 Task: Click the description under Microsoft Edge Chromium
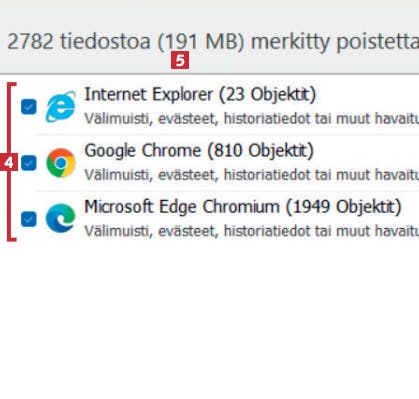tap(252, 231)
